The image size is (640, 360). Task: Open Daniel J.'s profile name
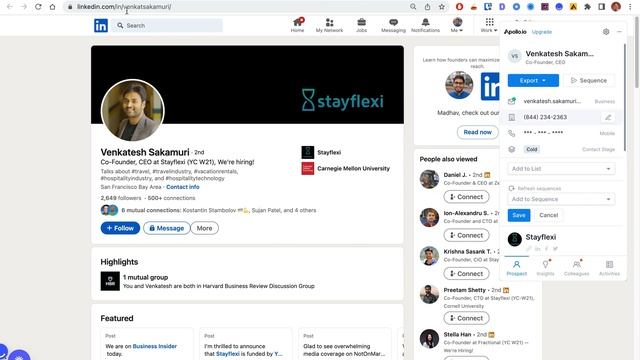click(455, 175)
